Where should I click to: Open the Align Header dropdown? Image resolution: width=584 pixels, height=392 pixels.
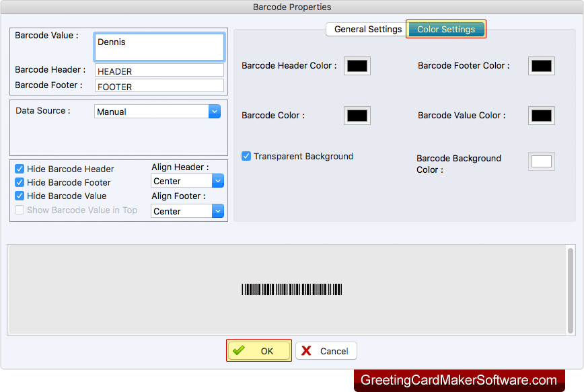[x=187, y=181]
